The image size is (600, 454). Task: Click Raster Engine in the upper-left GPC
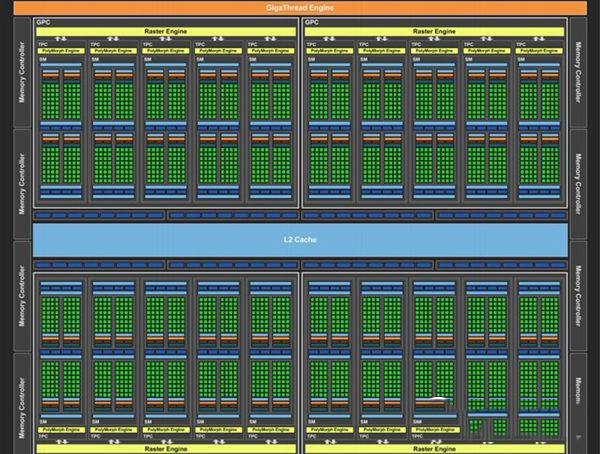pos(166,31)
